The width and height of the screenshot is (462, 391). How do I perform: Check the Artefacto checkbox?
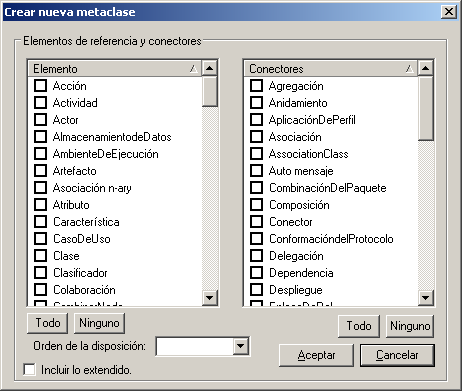[x=40, y=171]
